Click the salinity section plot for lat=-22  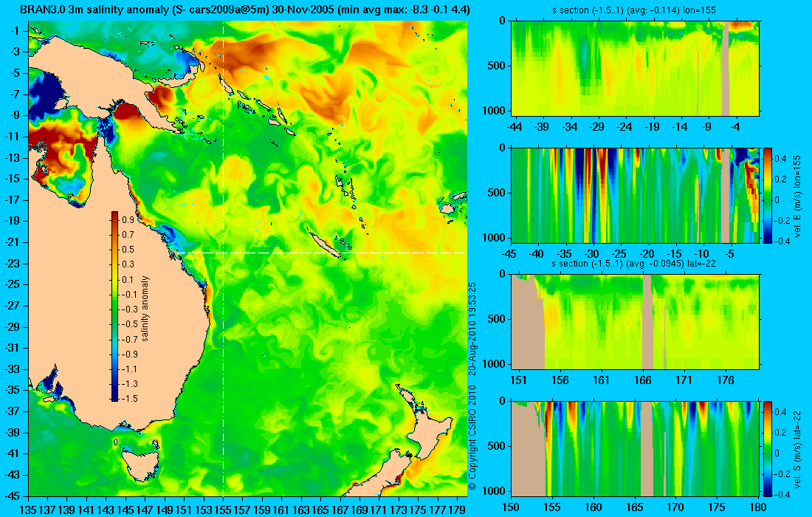(636, 322)
